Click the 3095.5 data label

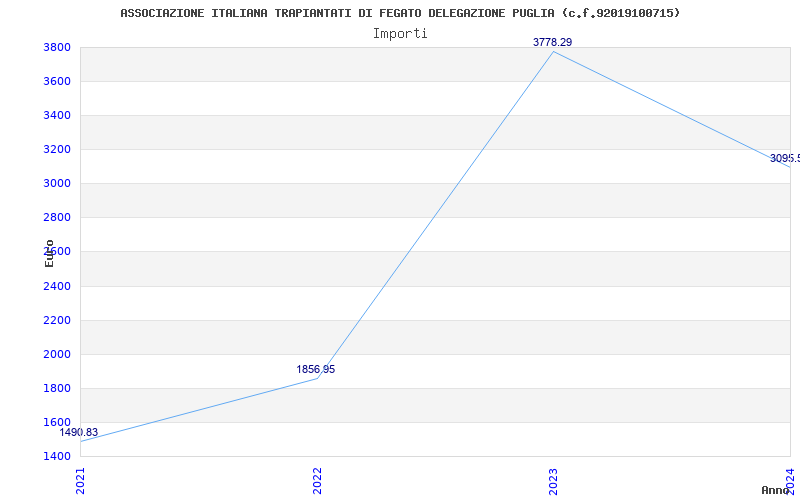tap(785, 158)
